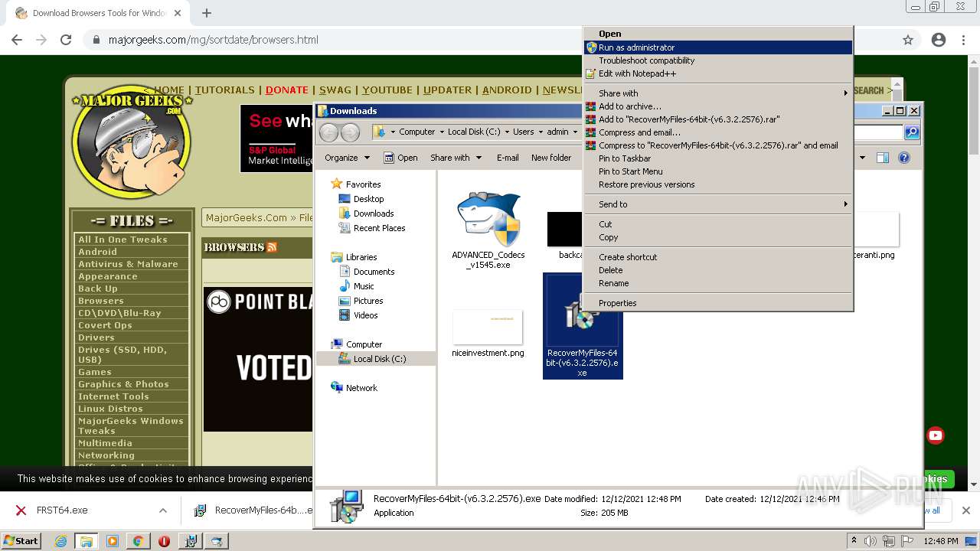The height and width of the screenshot is (551, 980).
Task: Click Chrome back arrow button
Action: click(x=17, y=40)
